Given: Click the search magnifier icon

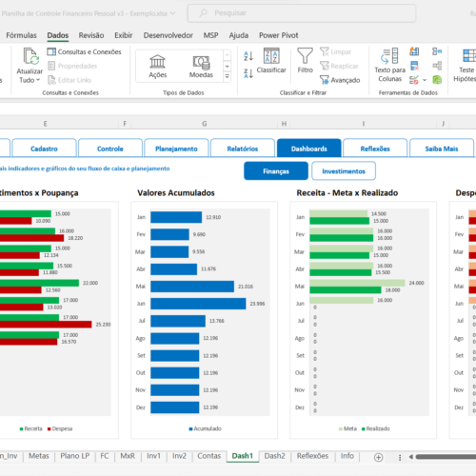Looking at the screenshot, I should (203, 13).
